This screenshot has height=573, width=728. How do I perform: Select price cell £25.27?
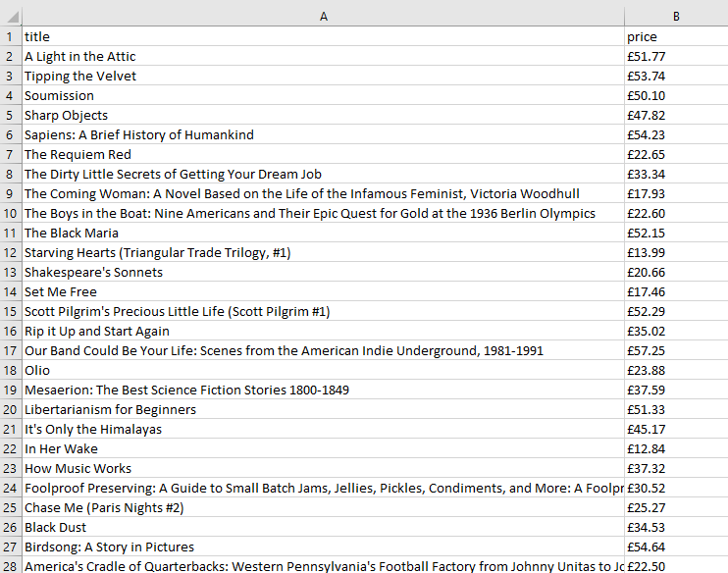coord(676,507)
